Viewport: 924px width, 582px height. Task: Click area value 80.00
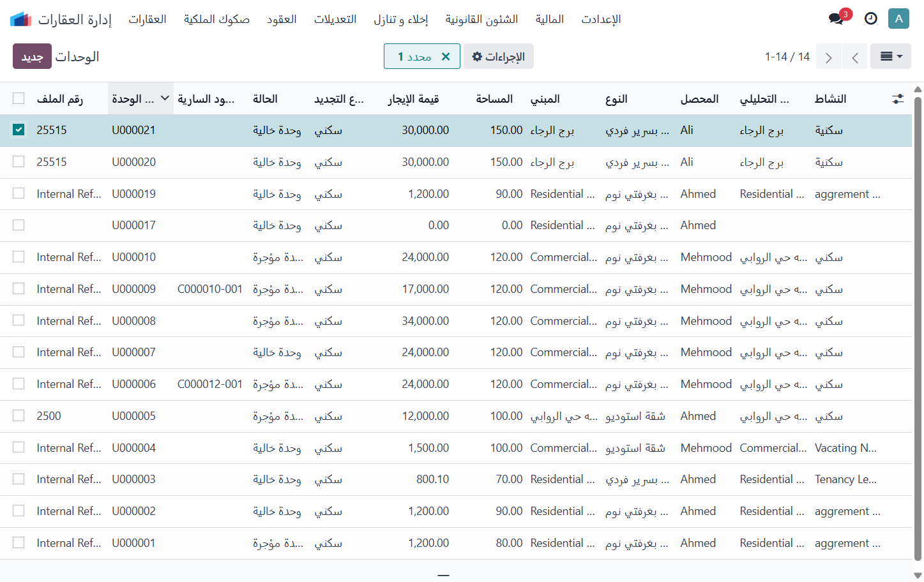[x=509, y=543]
